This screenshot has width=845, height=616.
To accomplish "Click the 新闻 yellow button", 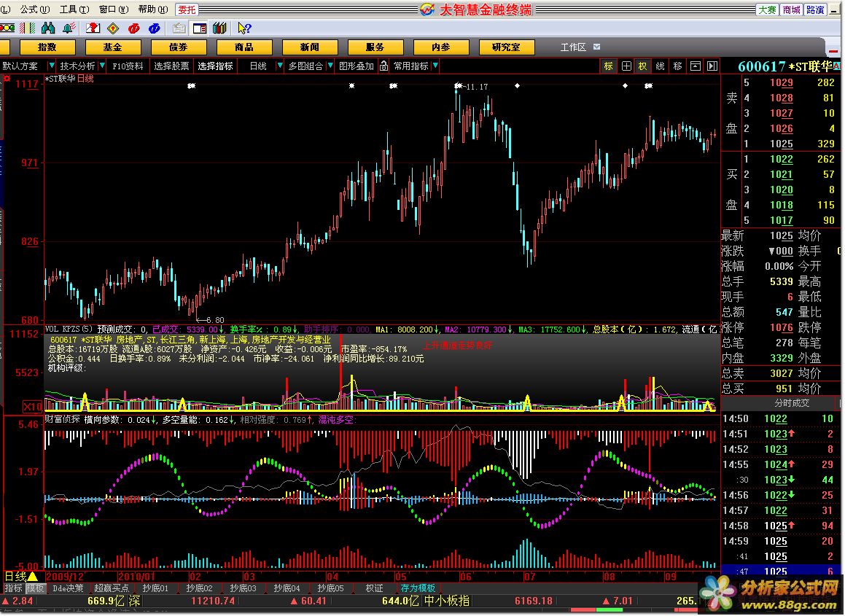I will tap(309, 47).
